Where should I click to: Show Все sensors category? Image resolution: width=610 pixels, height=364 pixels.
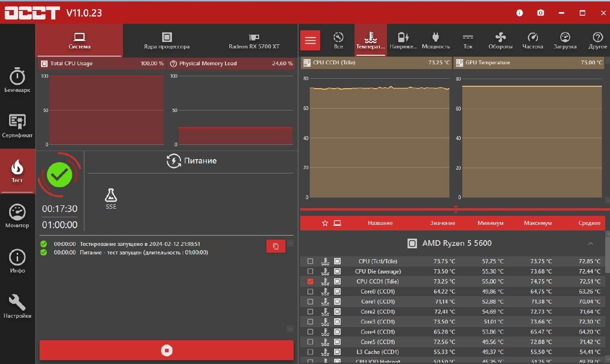pos(338,40)
